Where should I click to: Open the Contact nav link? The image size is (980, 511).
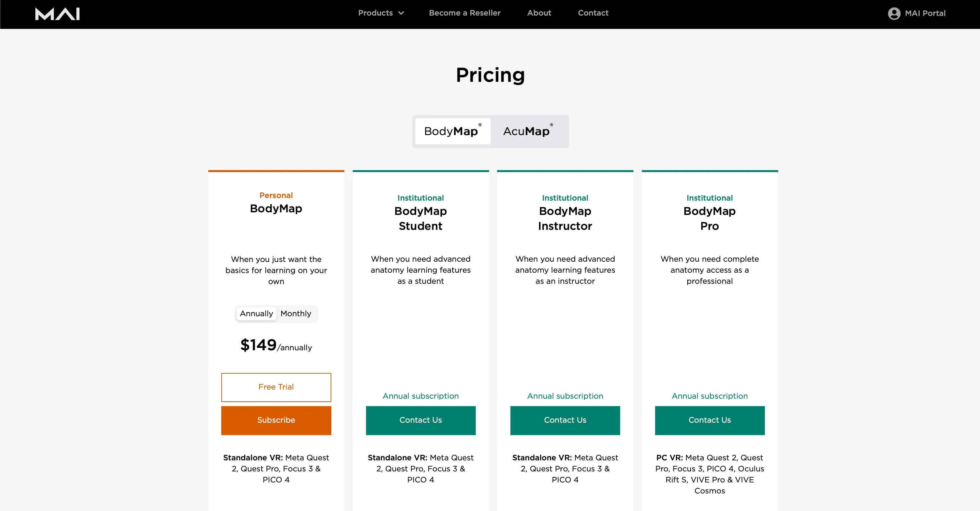point(593,13)
